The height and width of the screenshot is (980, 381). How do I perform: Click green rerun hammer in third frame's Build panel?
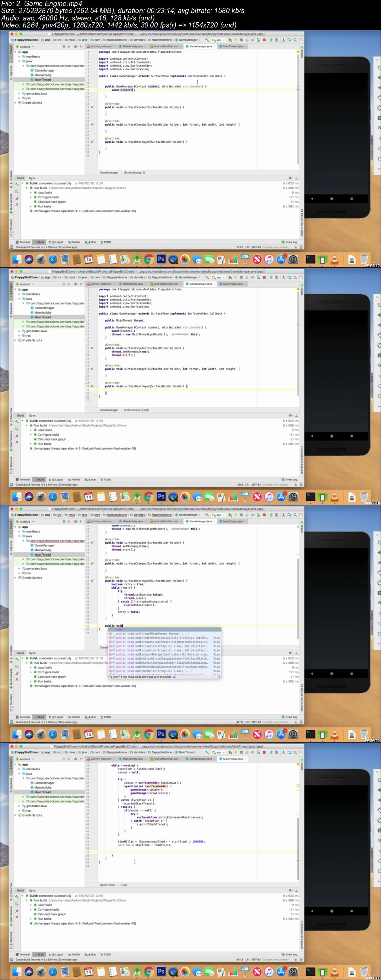[17, 659]
